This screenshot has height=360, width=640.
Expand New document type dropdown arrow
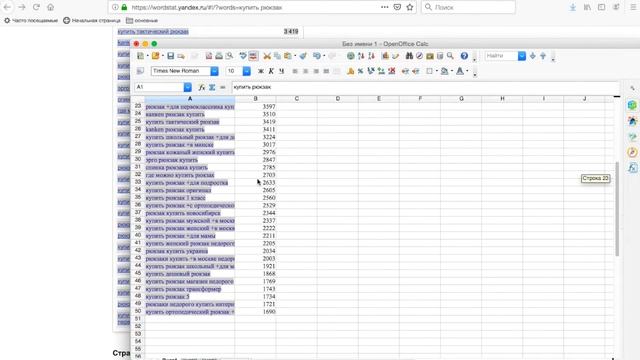tap(147, 56)
